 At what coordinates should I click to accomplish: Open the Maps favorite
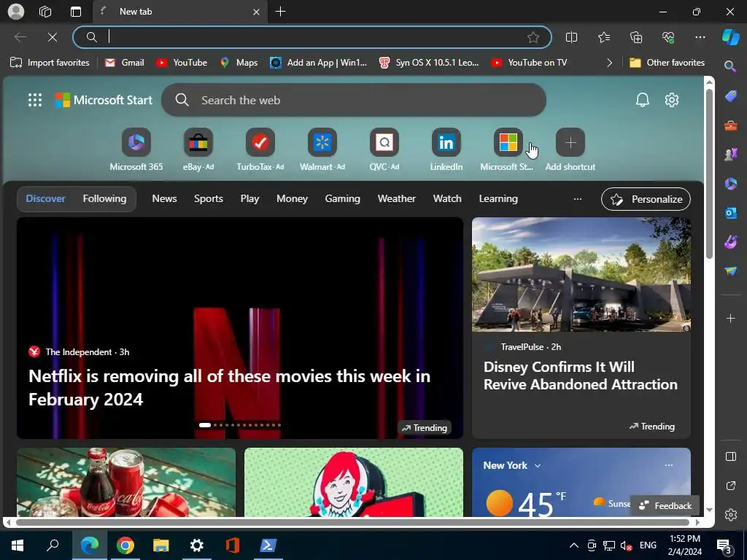click(x=239, y=63)
